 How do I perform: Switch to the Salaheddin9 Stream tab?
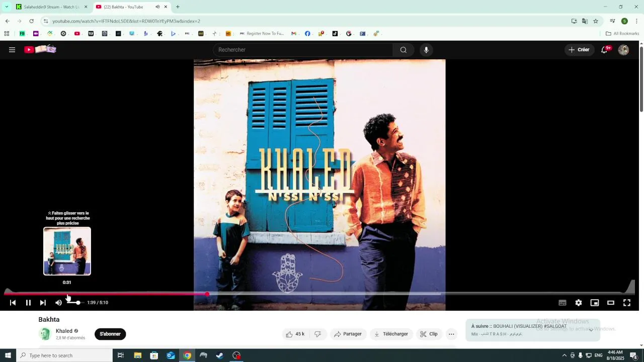coord(51,7)
